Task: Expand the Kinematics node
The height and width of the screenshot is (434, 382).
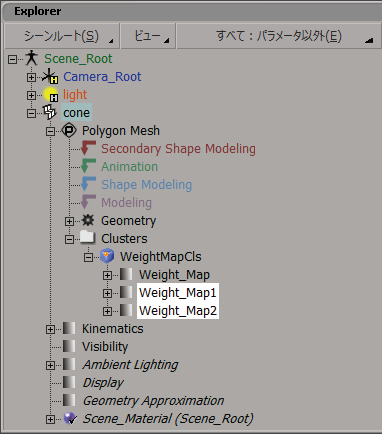Action: [x=50, y=330]
